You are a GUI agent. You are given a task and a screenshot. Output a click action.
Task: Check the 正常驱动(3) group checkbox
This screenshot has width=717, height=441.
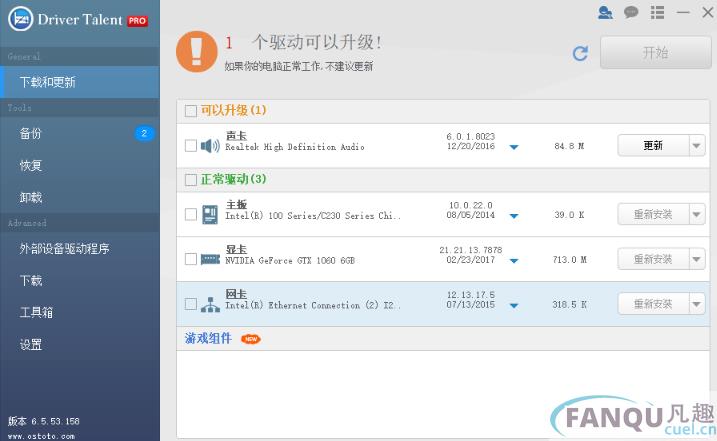tap(191, 180)
